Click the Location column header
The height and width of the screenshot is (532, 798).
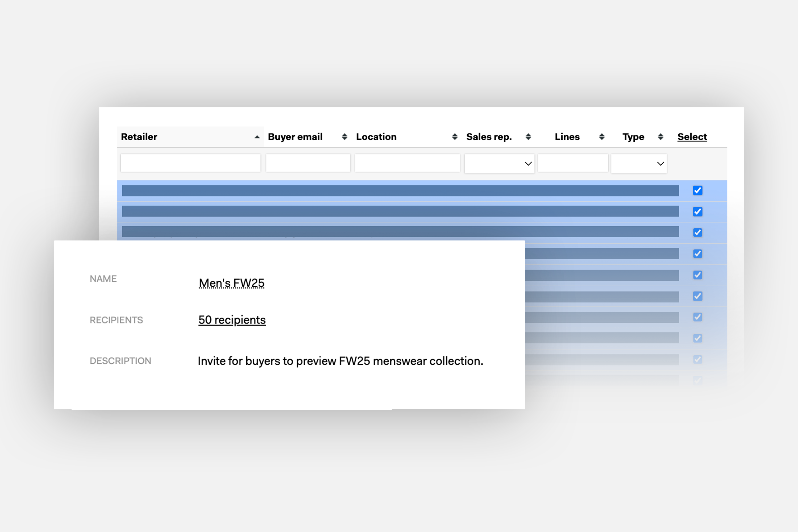tap(376, 137)
